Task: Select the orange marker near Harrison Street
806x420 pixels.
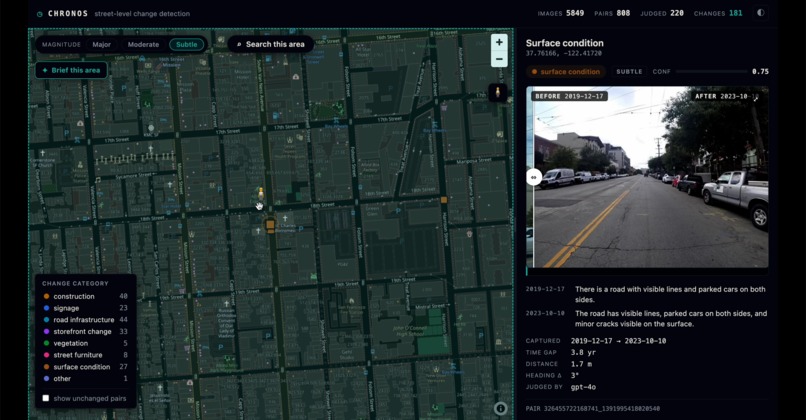Action: [444, 199]
